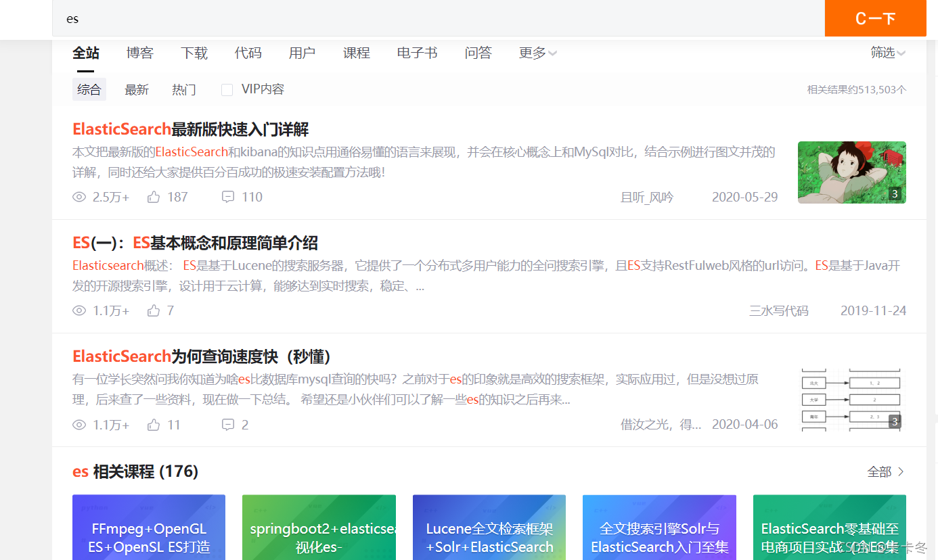Select the 用户 tab
938x560 pixels.
pos(303,53)
